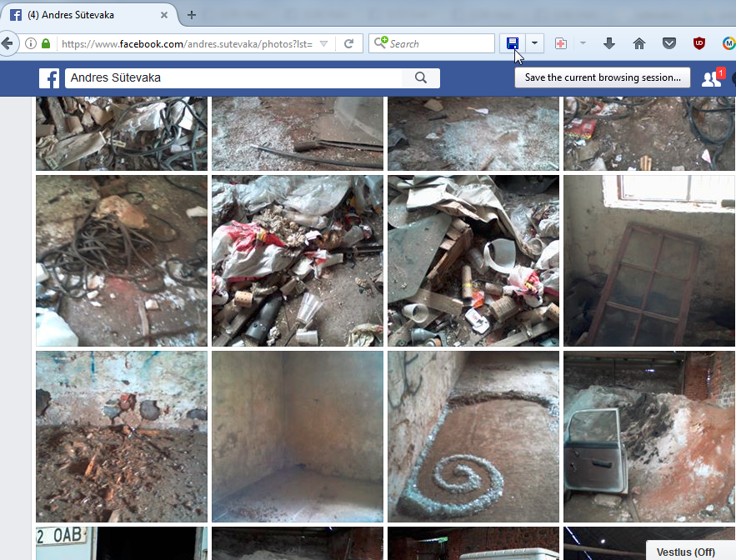
Task: Open the photo of glass spiral on floor
Action: (x=473, y=437)
